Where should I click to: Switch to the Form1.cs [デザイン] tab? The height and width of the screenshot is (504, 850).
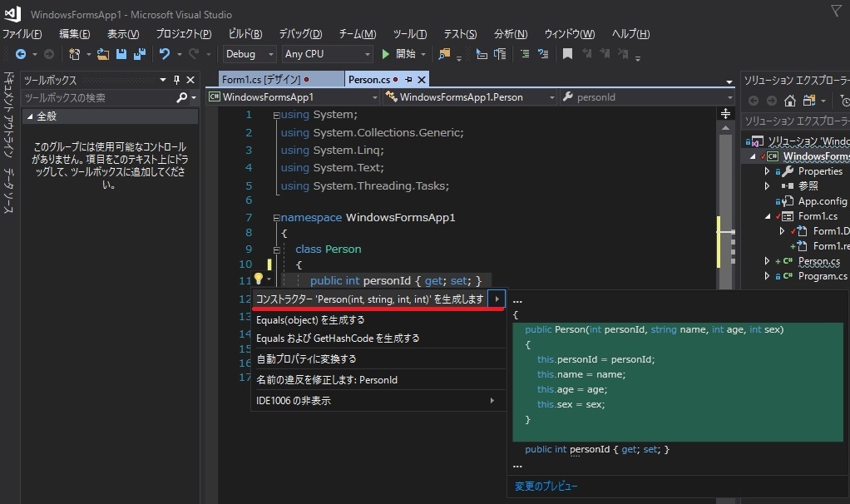click(281, 80)
